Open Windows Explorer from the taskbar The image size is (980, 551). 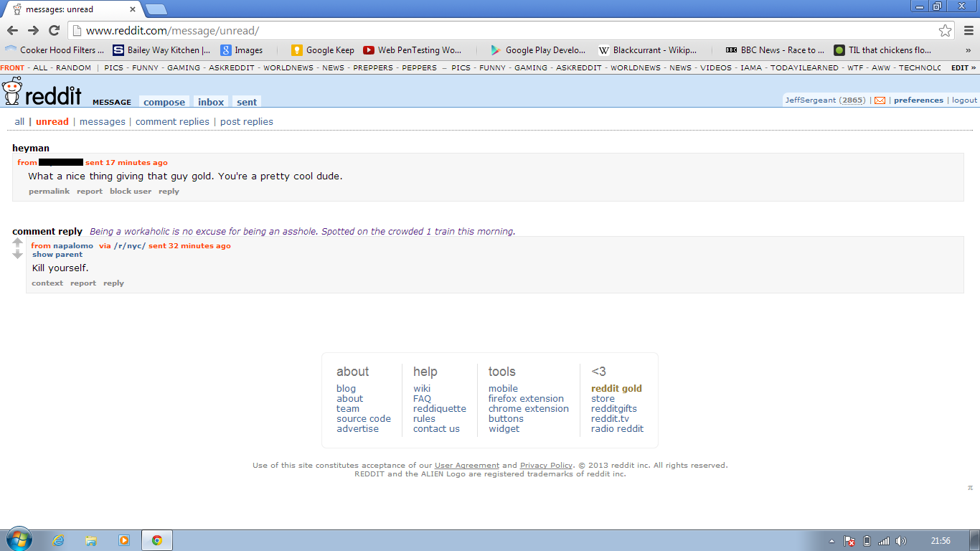click(91, 541)
